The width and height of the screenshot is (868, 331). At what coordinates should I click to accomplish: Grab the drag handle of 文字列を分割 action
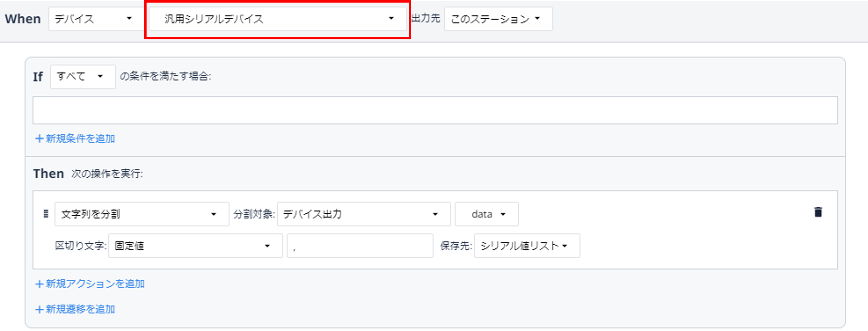46,214
